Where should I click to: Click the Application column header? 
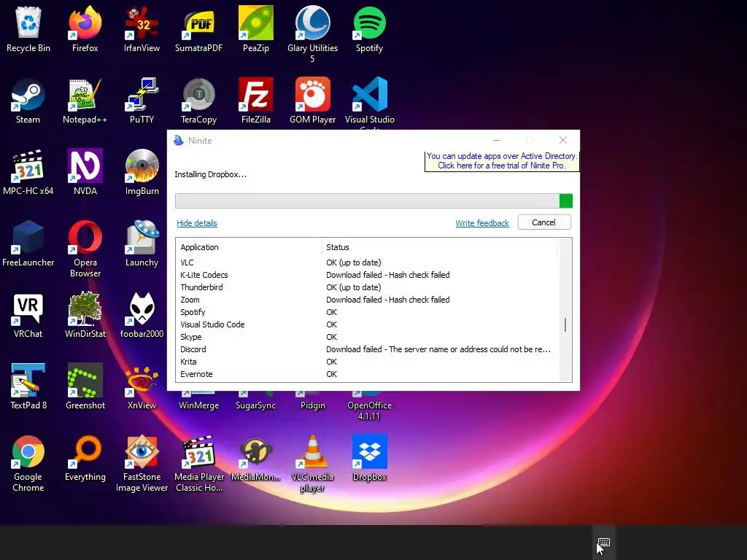[x=249, y=247]
